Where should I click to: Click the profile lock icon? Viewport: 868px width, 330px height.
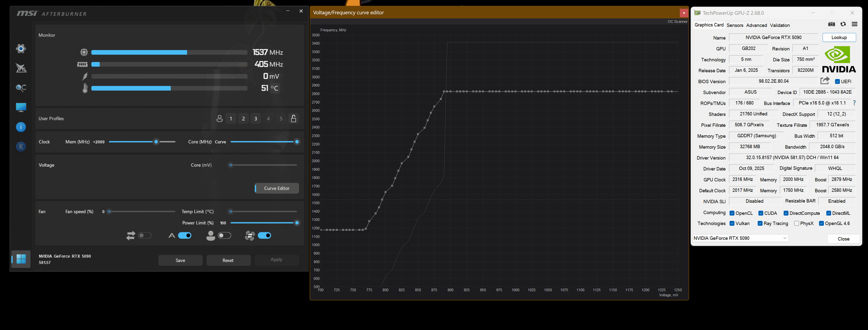[293, 119]
